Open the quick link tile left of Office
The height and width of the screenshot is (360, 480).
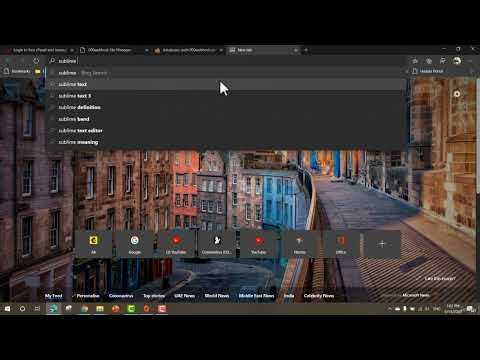[299, 244]
